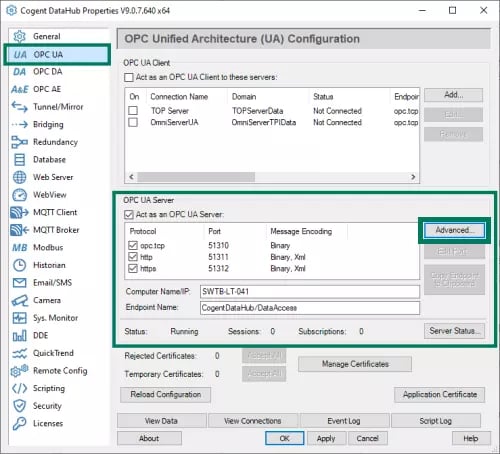
Task: Confirm with the OK button
Action: coord(284,438)
